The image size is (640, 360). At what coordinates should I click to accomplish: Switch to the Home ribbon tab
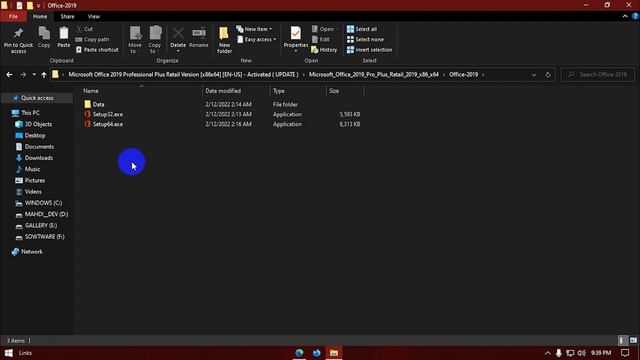[x=40, y=16]
